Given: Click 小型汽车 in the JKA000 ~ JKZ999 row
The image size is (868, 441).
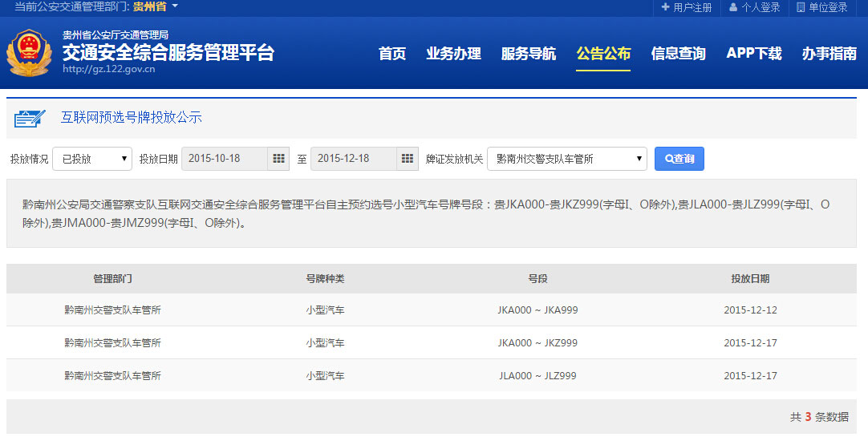Looking at the screenshot, I should coord(325,342).
